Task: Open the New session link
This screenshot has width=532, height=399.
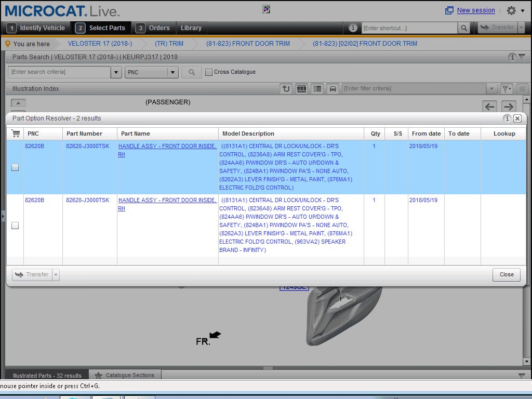Action: (476, 10)
